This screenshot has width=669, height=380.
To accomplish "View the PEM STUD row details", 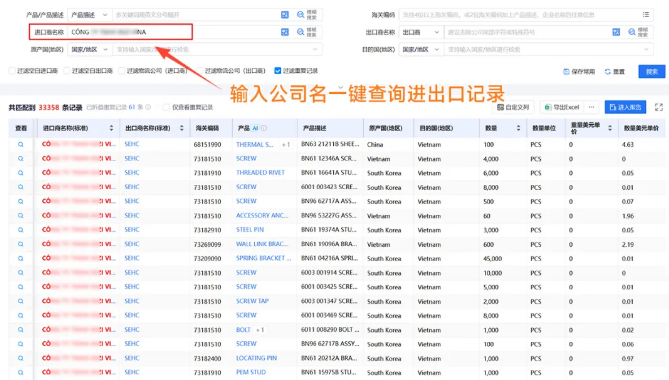I will point(20,372).
